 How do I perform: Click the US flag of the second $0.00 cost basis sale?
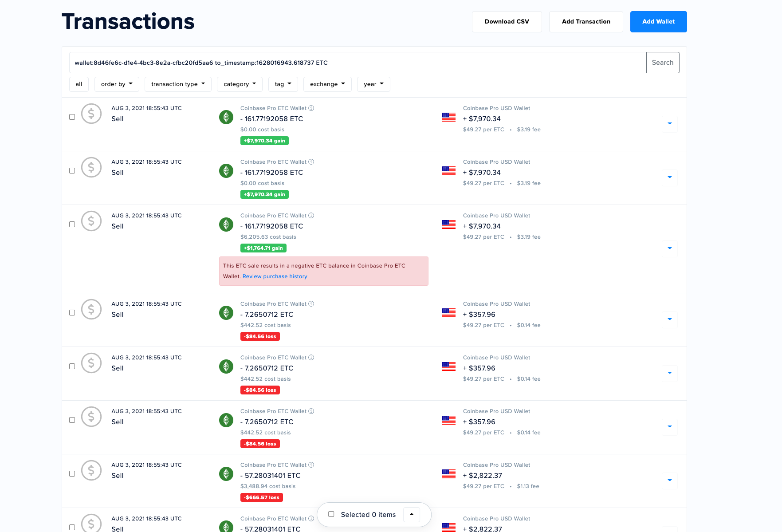click(449, 171)
